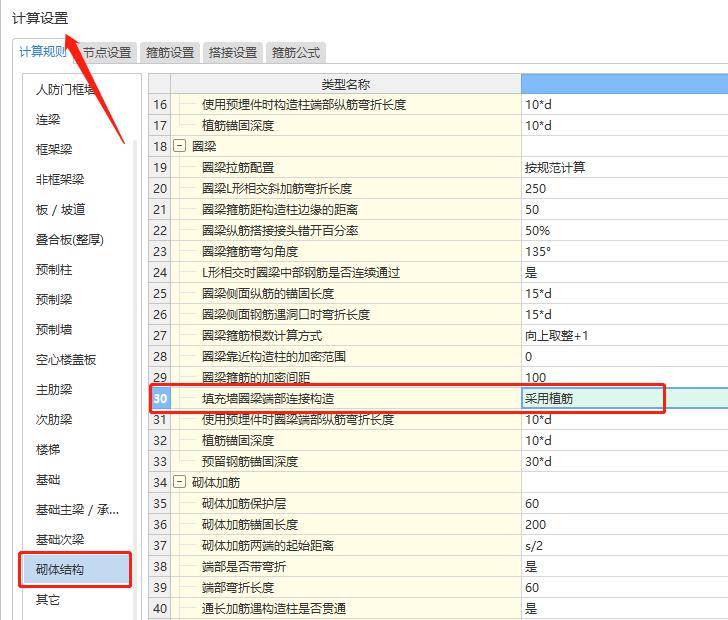Select 其它 at the list bottom

48,600
